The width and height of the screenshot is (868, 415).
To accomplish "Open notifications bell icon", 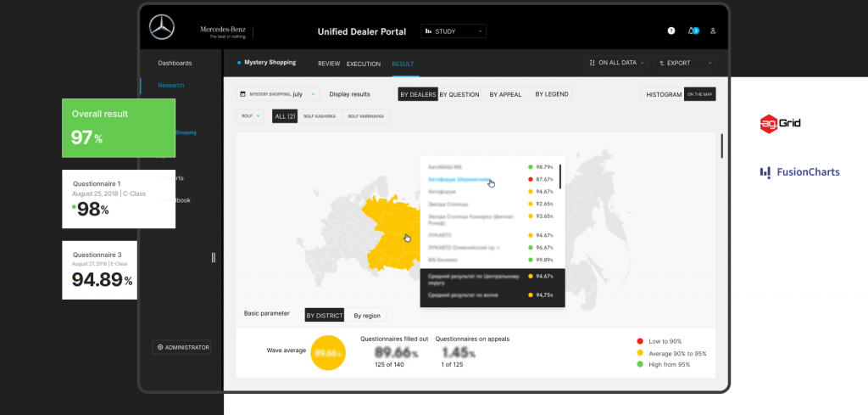I will click(x=691, y=31).
